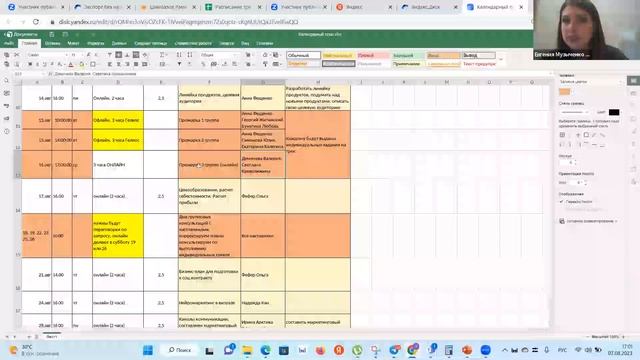Screen dimensions: 640x360
Task: Sort ascending using the toolbar icon
Action: (179, 55)
